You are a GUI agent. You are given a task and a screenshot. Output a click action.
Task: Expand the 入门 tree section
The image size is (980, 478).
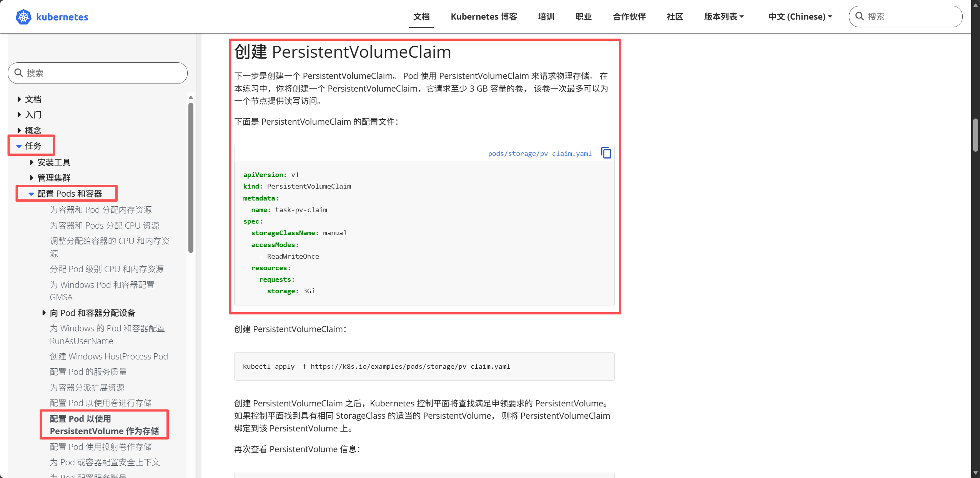19,115
